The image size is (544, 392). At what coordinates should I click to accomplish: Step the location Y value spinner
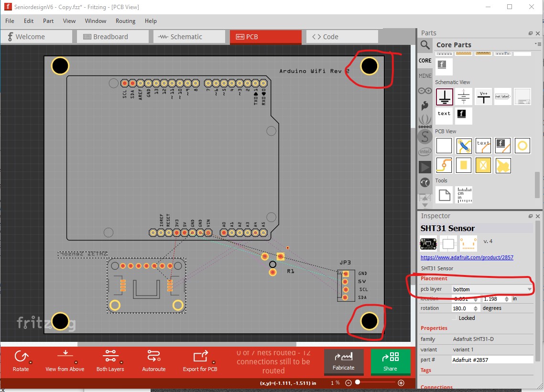507,299
